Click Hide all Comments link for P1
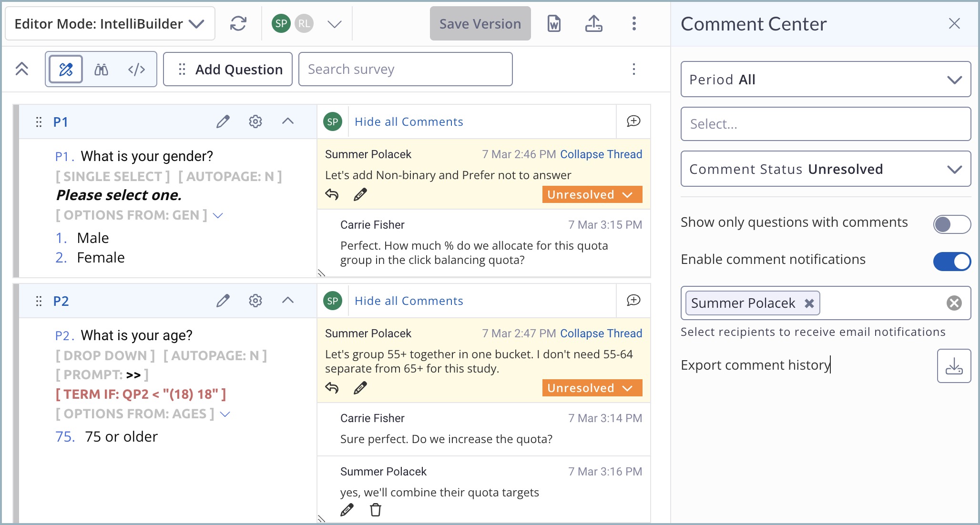980x525 pixels. 408,121
